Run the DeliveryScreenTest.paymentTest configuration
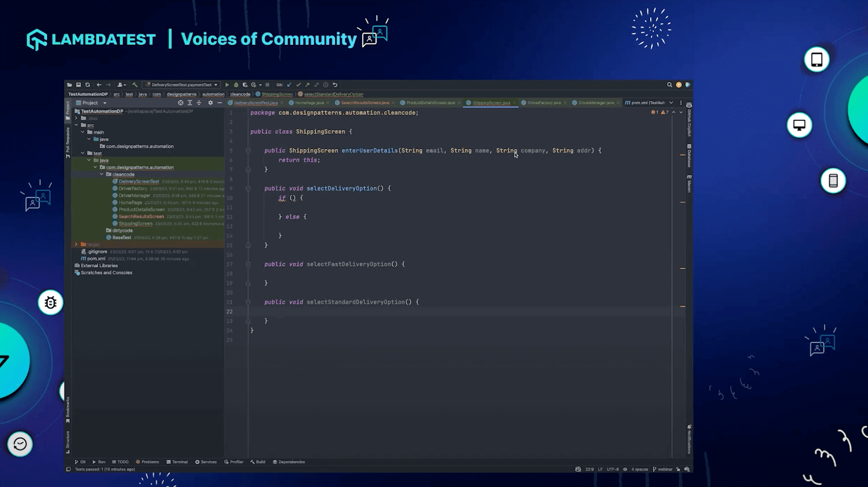The width and height of the screenshot is (868, 487). [x=227, y=85]
